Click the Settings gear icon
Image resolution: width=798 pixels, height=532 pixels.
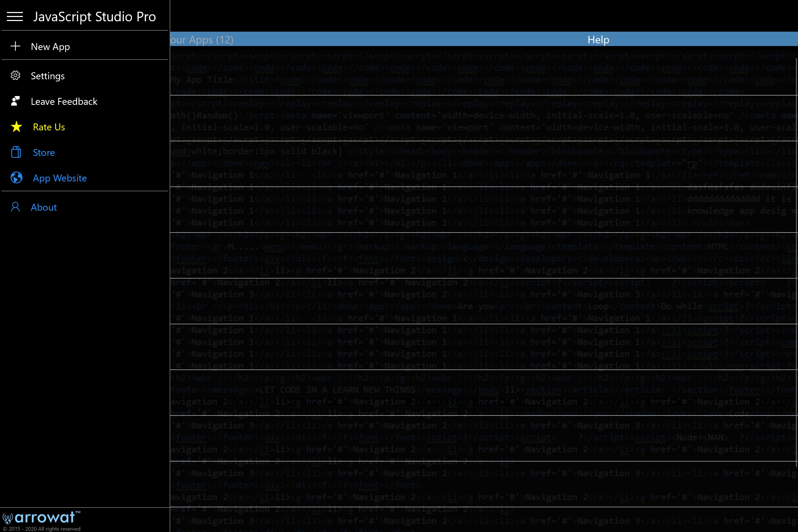pyautogui.click(x=15, y=76)
